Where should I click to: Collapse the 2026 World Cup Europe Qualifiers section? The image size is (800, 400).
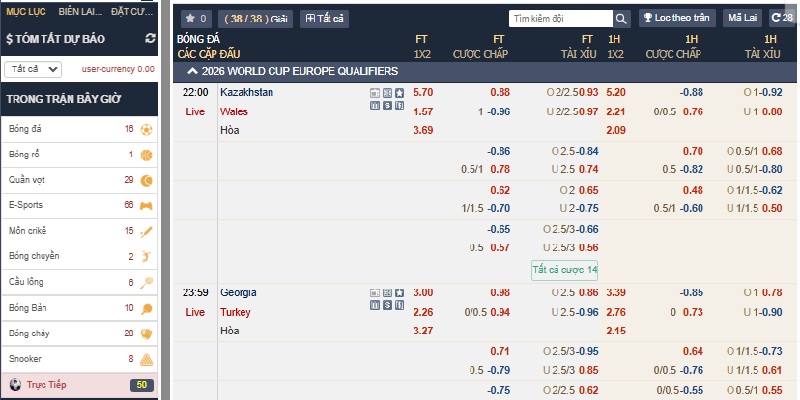[x=192, y=71]
